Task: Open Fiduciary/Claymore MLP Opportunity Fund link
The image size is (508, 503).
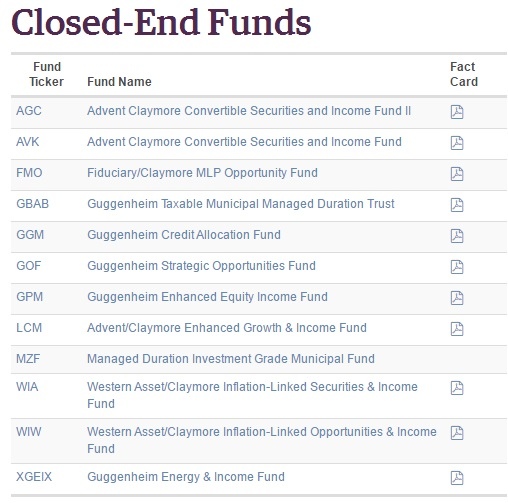Action: (x=202, y=173)
